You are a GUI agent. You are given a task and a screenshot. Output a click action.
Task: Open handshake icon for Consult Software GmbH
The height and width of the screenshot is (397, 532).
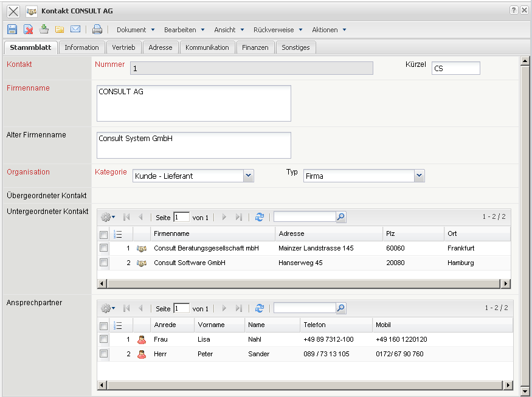pyautogui.click(x=142, y=263)
